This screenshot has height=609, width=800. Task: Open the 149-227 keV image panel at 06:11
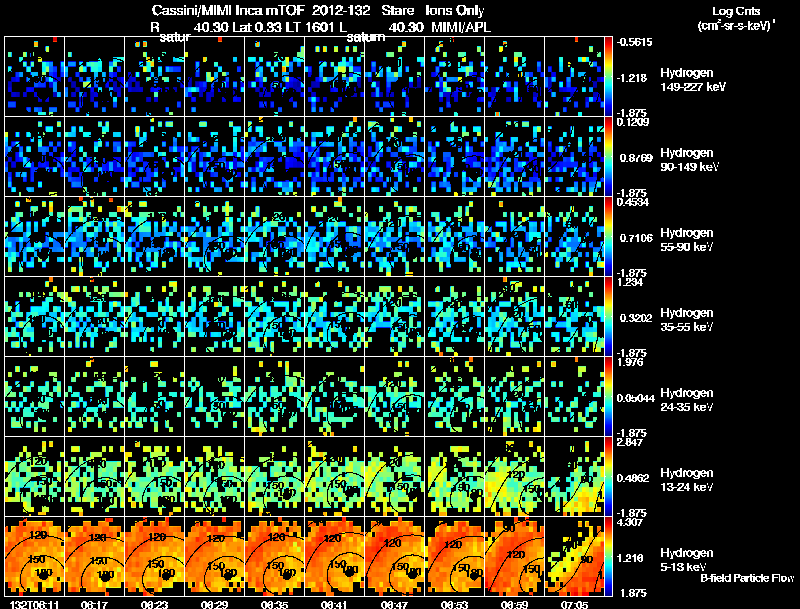click(34, 76)
